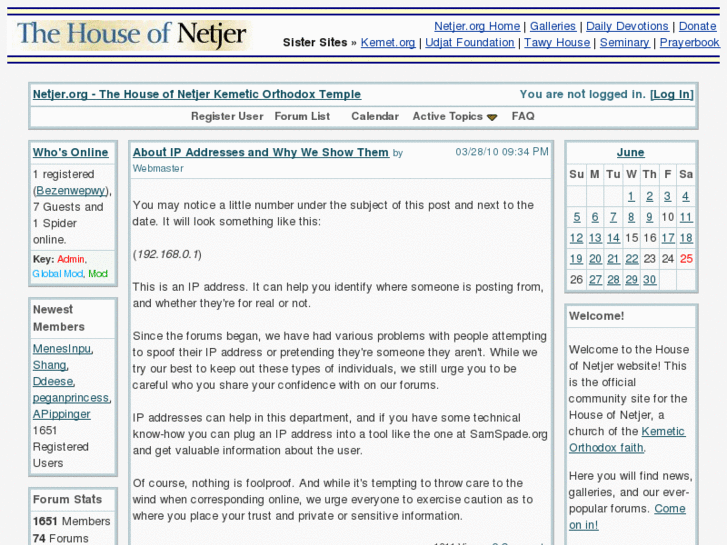Click the Webmaster author name
Screen dimensions: 727x545
click(x=158, y=168)
